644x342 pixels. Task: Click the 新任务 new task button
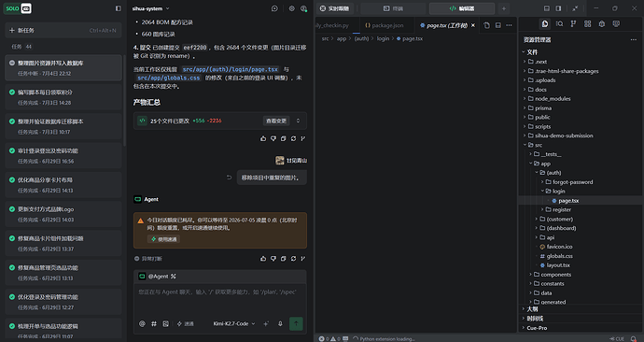coord(63,31)
